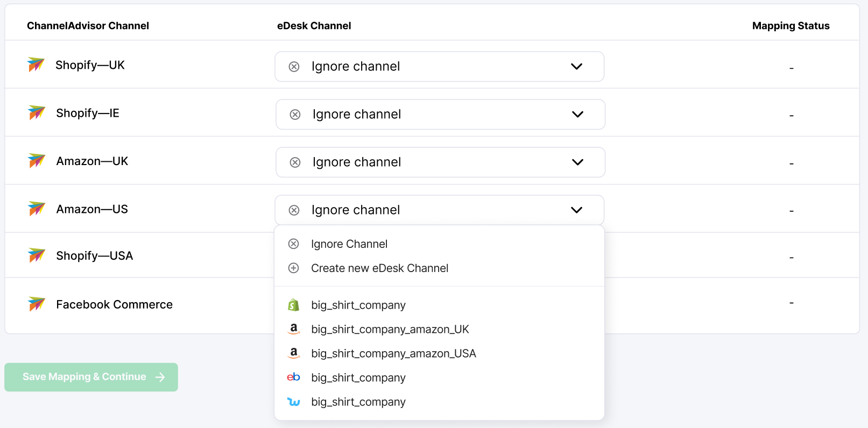Click the ChannelAdvisor logo beside Facebook Commerce

(x=37, y=304)
